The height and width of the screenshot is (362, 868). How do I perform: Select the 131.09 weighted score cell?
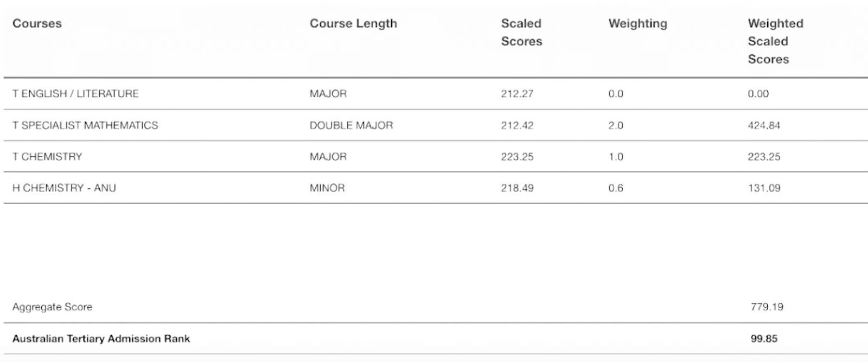(764, 188)
